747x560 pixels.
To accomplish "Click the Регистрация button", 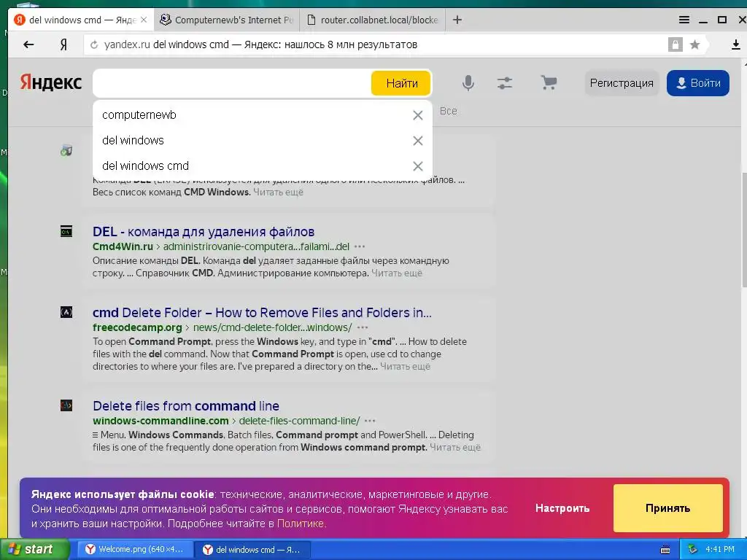I will click(x=622, y=83).
